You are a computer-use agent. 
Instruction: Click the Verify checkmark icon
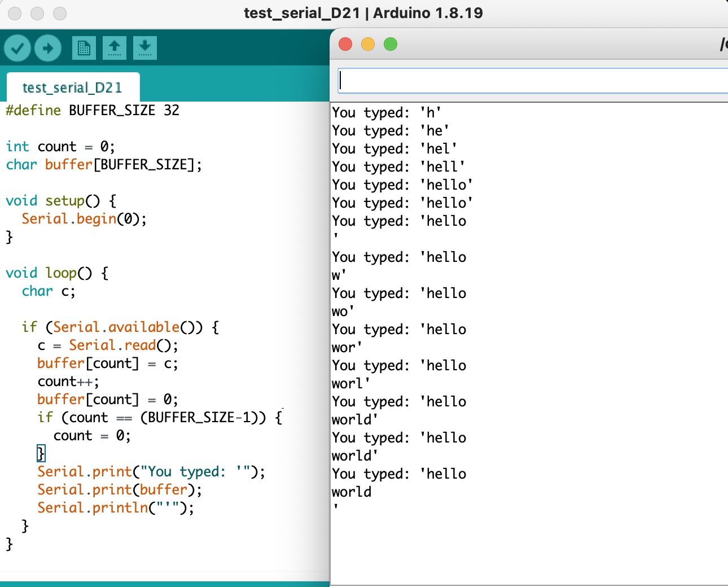click(x=17, y=48)
